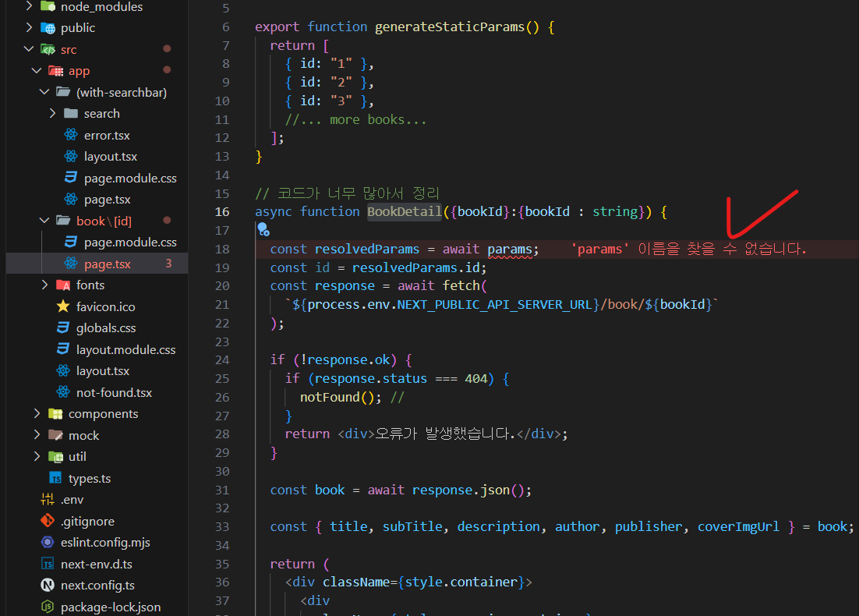Click the star icon beside favicon.ico
The image size is (859, 616).
point(64,306)
